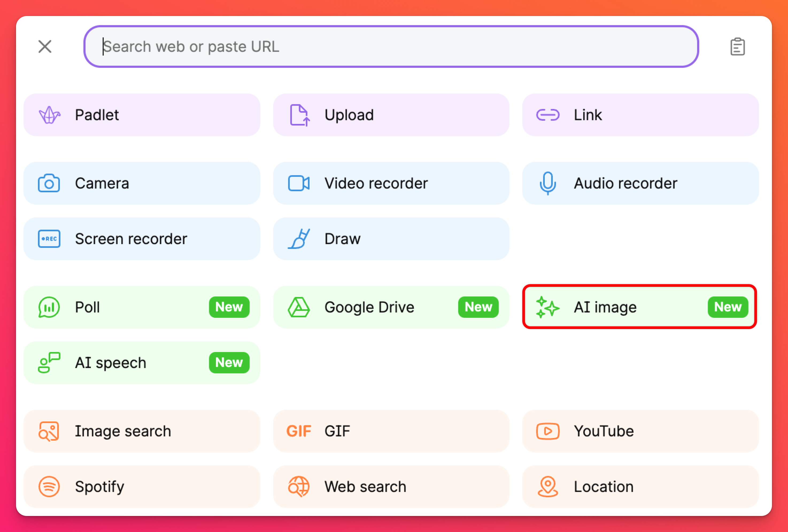Choose the Link chain icon
The image size is (788, 532).
click(x=548, y=115)
